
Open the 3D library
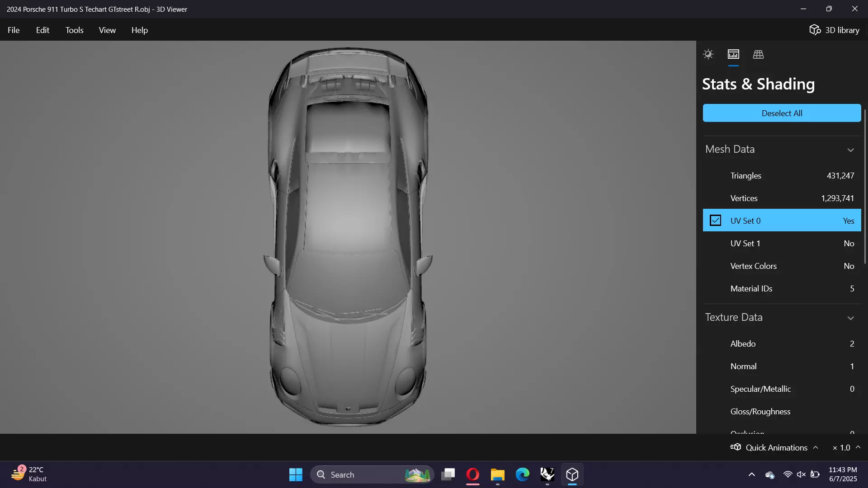click(834, 30)
